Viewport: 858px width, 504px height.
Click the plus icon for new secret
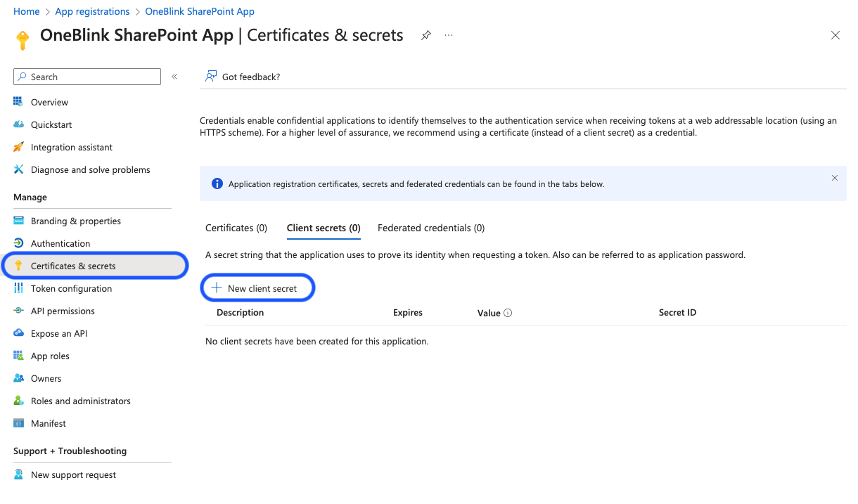point(217,288)
